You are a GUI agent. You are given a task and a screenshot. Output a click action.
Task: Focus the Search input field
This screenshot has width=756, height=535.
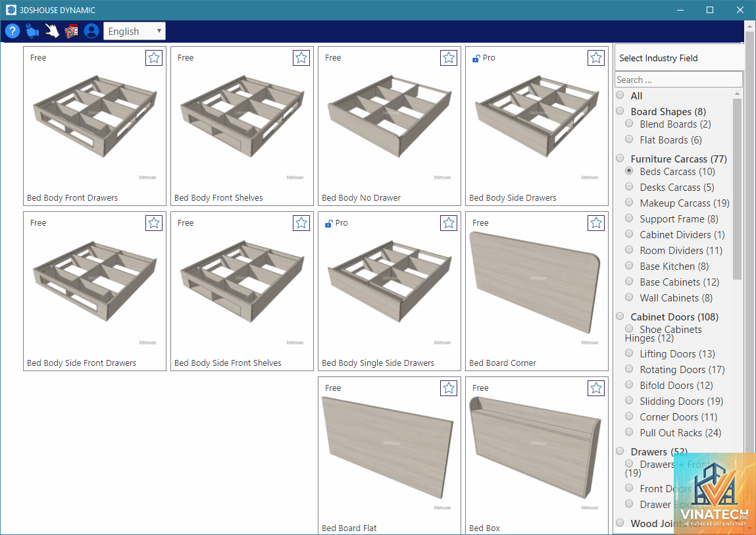tap(679, 80)
